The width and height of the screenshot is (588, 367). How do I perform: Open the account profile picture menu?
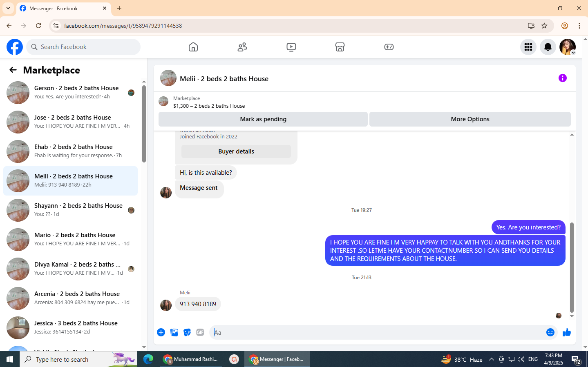click(x=568, y=47)
